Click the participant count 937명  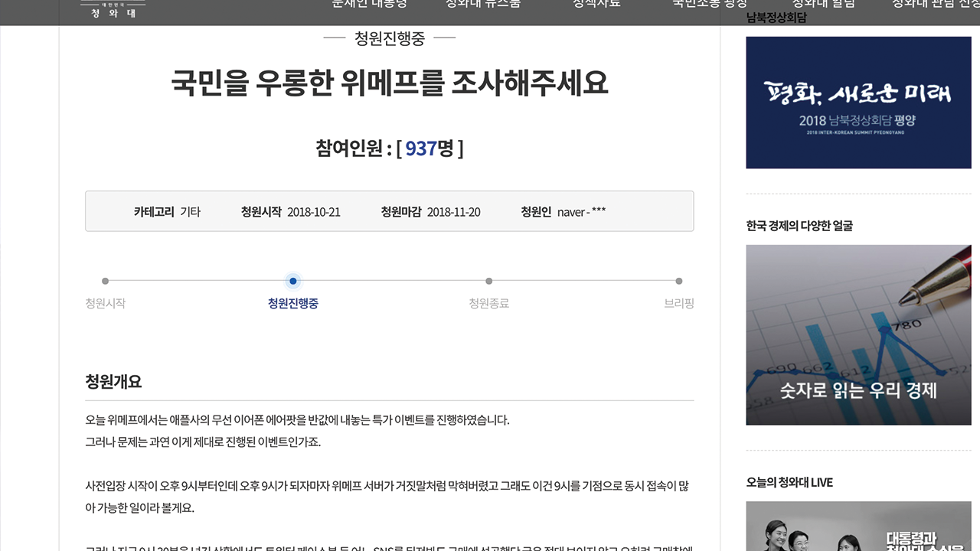pyautogui.click(x=430, y=148)
